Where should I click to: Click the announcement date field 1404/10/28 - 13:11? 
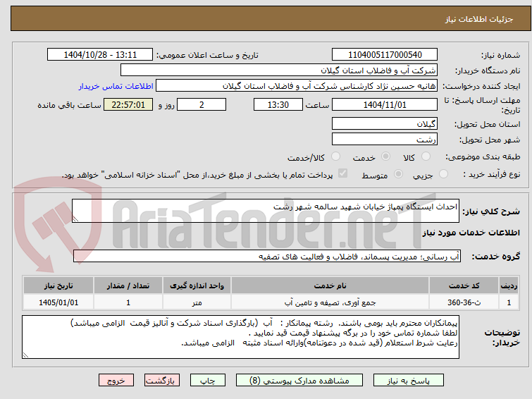point(100,54)
